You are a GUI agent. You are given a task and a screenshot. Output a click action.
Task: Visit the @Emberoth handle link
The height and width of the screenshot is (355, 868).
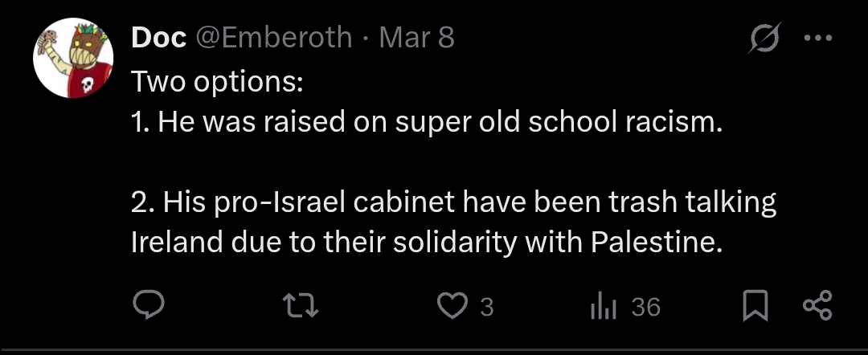pos(274,38)
